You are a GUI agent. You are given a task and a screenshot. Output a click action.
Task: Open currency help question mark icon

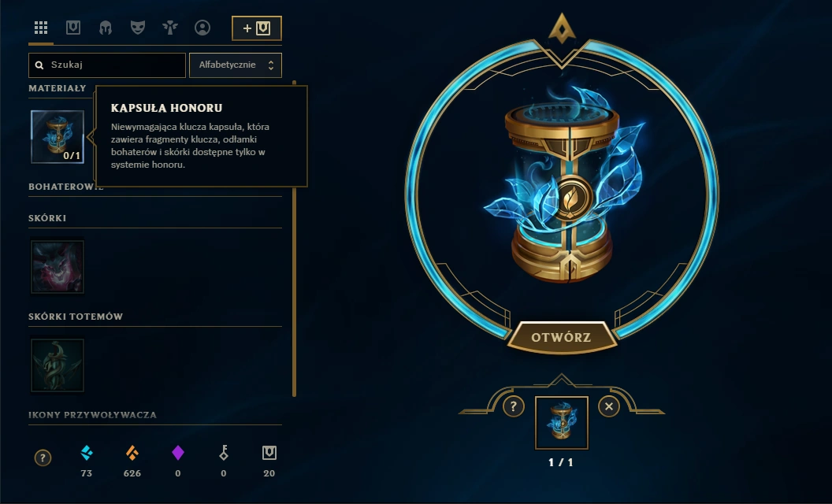[x=43, y=458]
